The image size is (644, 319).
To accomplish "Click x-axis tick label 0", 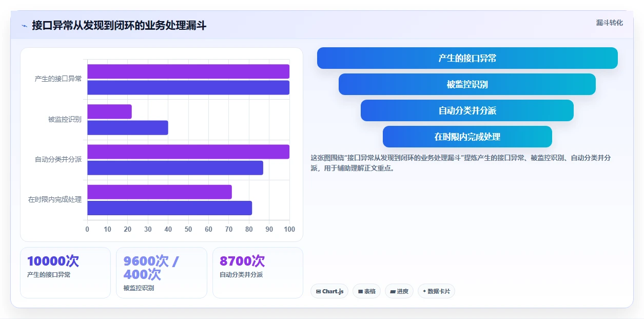I will (87, 229).
